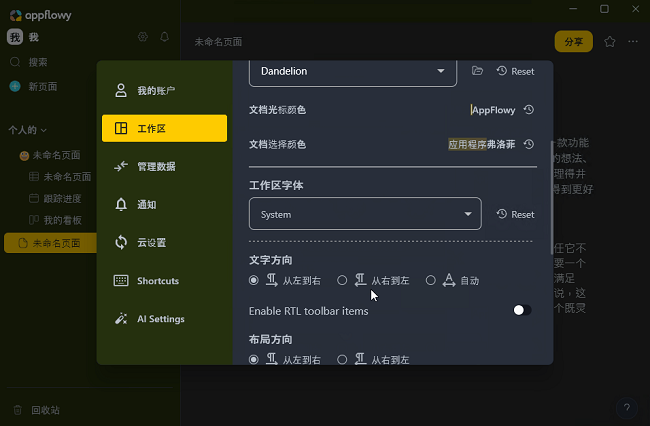
Task: Click the trash bin icon
Action: pos(17,410)
